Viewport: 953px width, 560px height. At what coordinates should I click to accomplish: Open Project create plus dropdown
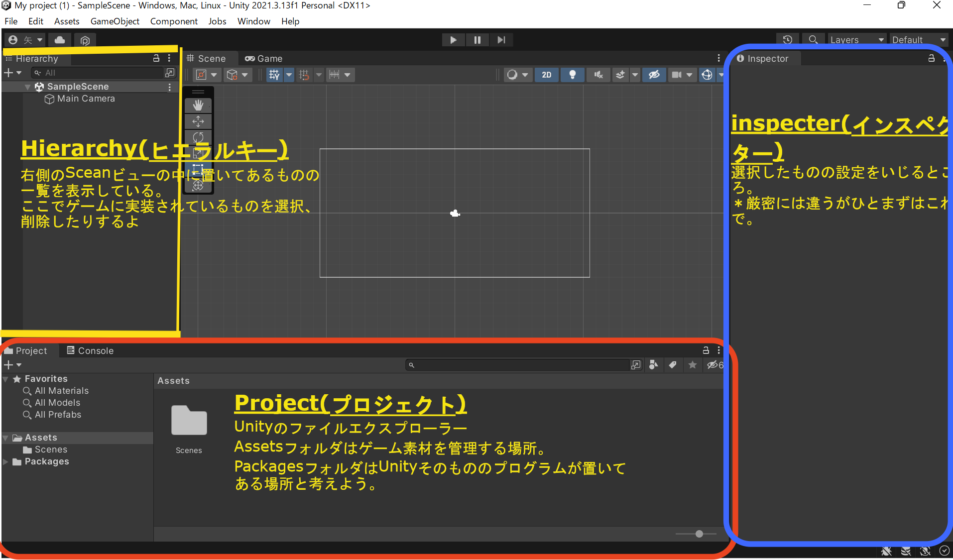pyautogui.click(x=13, y=365)
